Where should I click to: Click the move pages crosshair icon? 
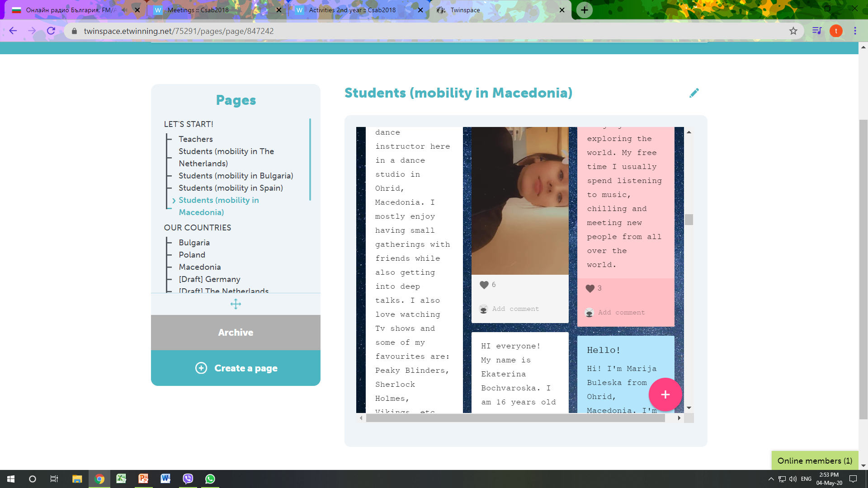tap(236, 304)
